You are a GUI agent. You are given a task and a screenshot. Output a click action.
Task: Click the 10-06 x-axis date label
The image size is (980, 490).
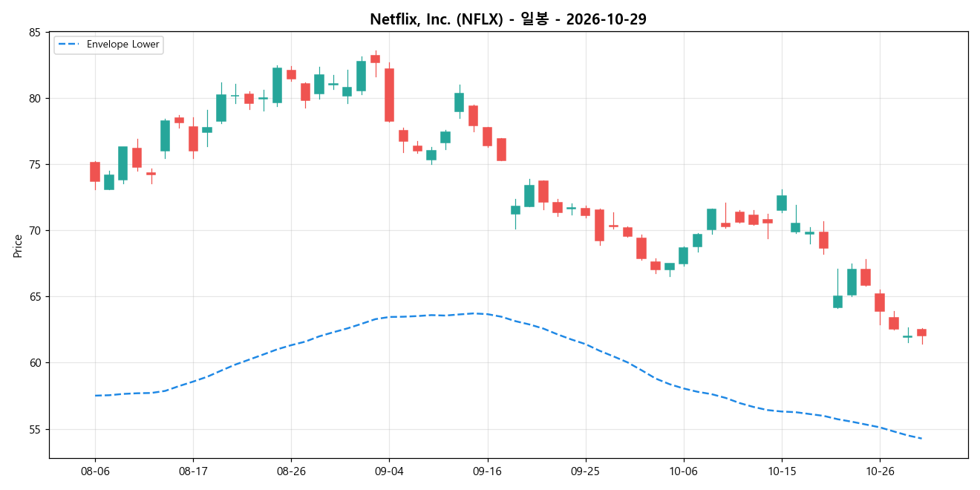683,471
